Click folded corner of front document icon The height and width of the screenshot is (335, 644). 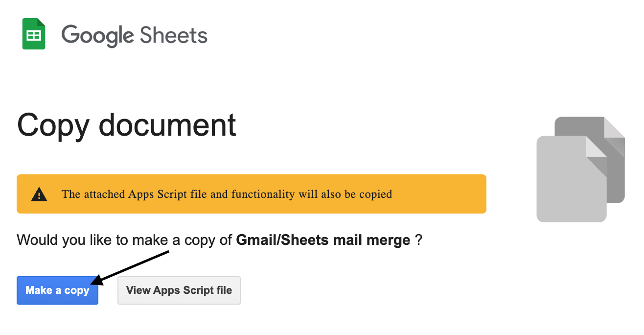point(597,146)
